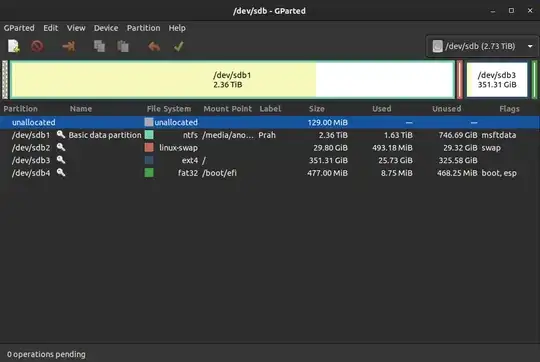540x362 pixels.
Task: Click the '493.18 MiB' used cell
Action: 392,148
